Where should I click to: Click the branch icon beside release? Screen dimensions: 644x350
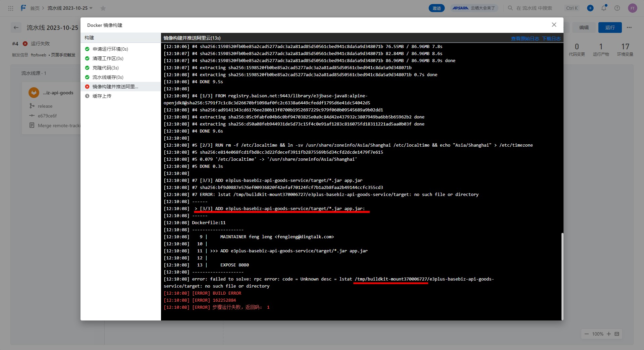[32, 106]
